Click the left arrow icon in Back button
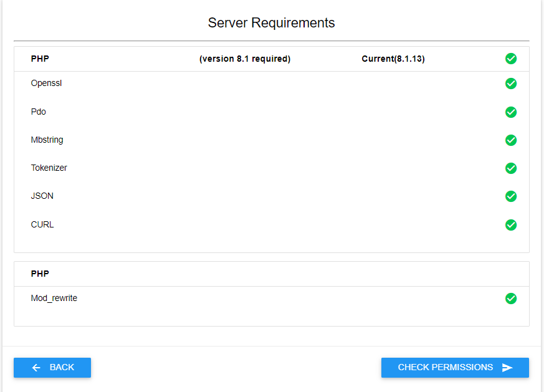The width and height of the screenshot is (544, 392). pyautogui.click(x=36, y=368)
